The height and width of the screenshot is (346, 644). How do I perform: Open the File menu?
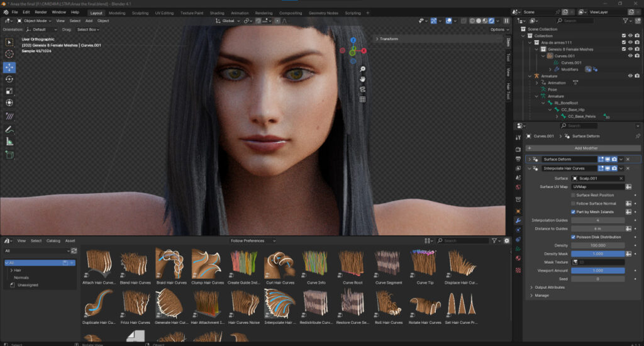coord(15,13)
